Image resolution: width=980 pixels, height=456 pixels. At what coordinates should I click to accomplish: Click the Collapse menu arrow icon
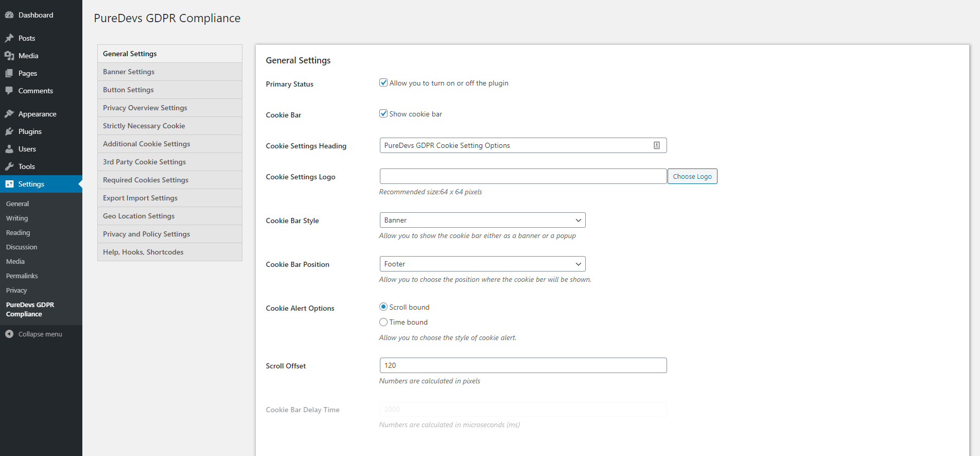9,334
